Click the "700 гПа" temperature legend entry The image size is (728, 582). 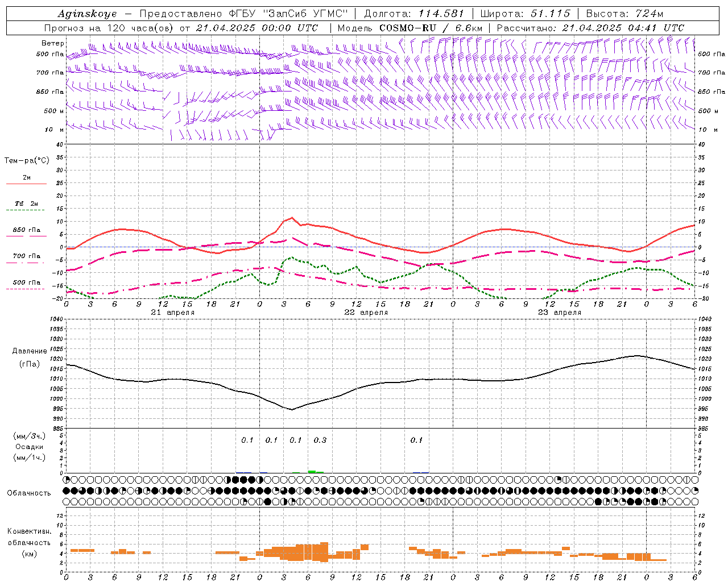pos(26,256)
